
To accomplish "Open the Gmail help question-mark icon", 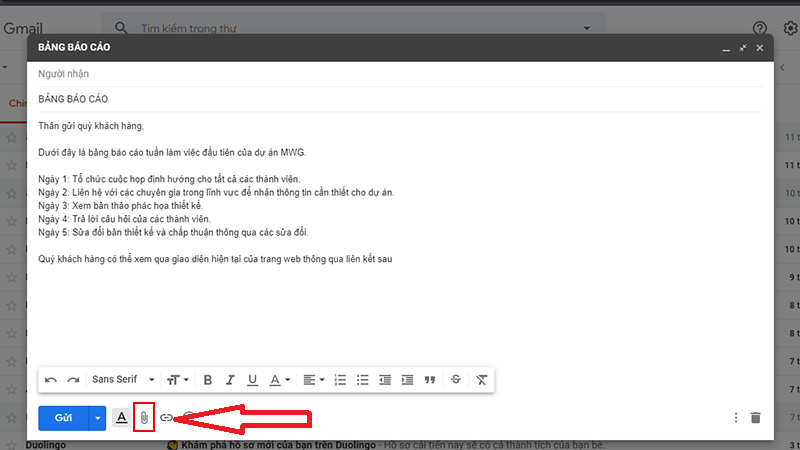I will click(760, 28).
